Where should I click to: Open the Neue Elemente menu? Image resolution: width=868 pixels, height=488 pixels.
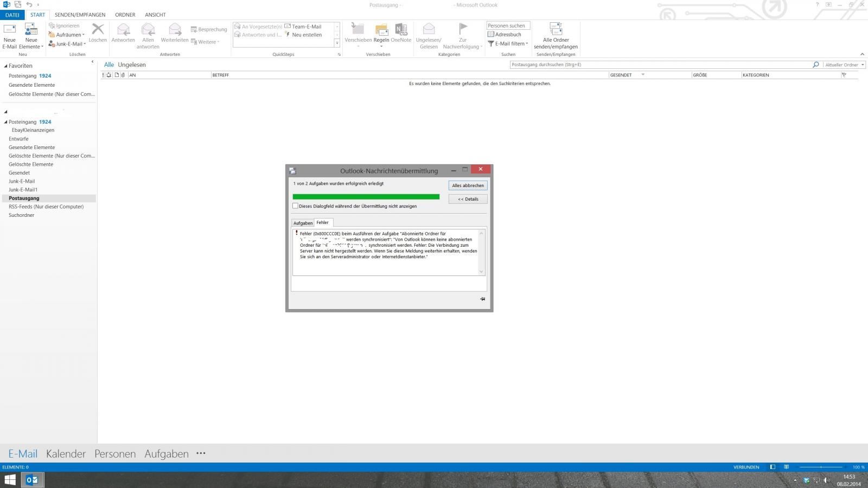[x=31, y=36]
